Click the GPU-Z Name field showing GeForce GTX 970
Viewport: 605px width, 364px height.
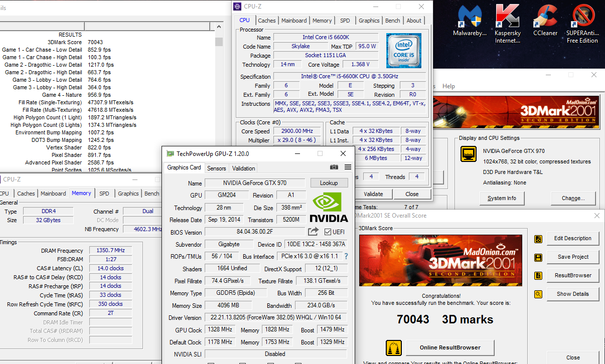[255, 183]
